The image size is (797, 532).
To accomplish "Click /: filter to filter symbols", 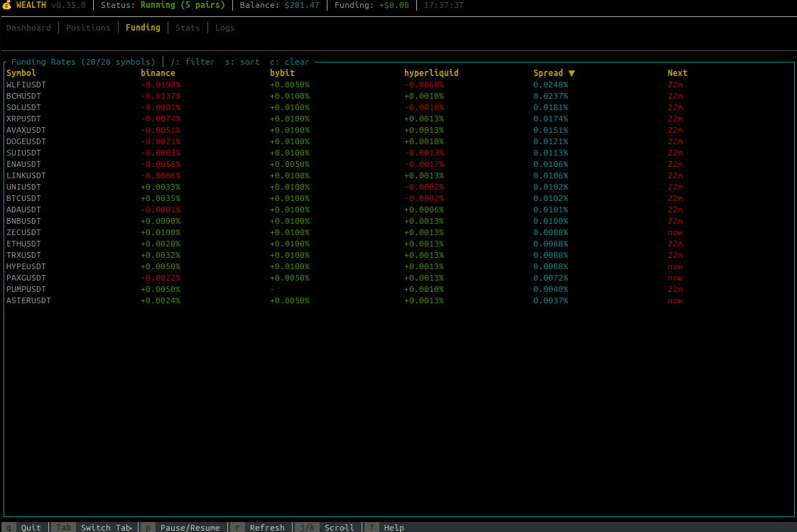I will click(193, 62).
